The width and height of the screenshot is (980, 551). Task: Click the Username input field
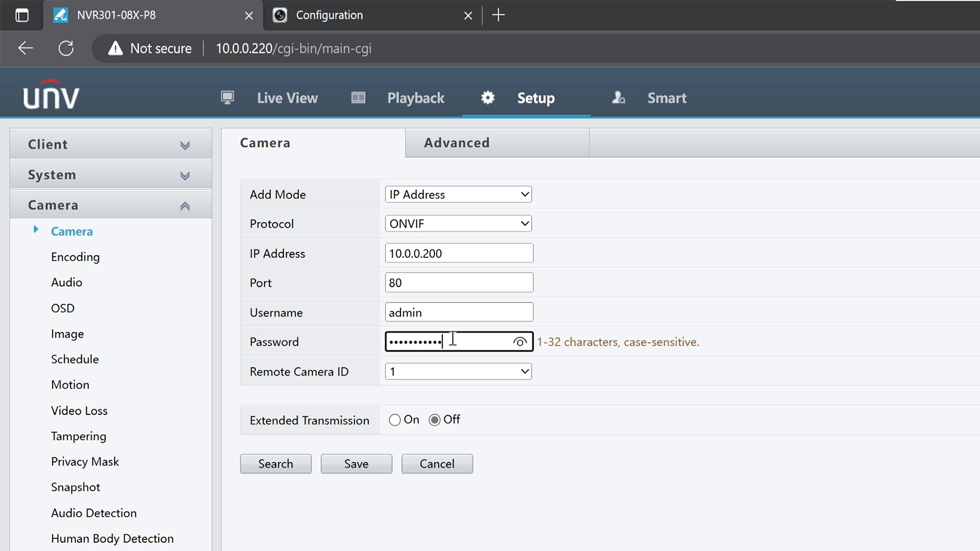coord(459,312)
